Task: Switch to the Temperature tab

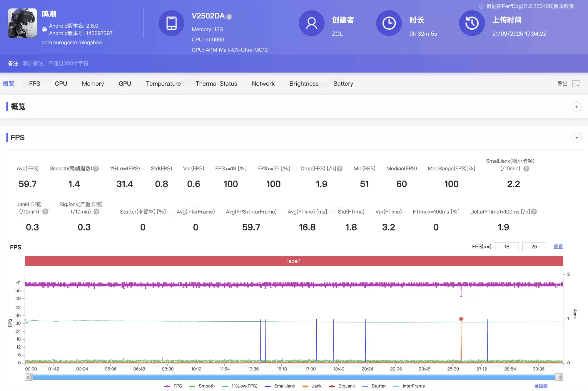Action: 163,84
